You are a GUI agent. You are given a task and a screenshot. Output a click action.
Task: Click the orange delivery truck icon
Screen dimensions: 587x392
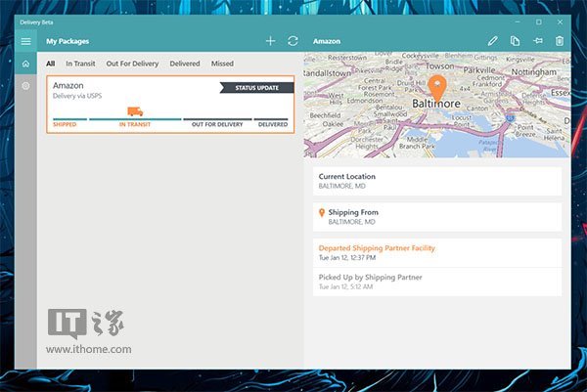[135, 111]
